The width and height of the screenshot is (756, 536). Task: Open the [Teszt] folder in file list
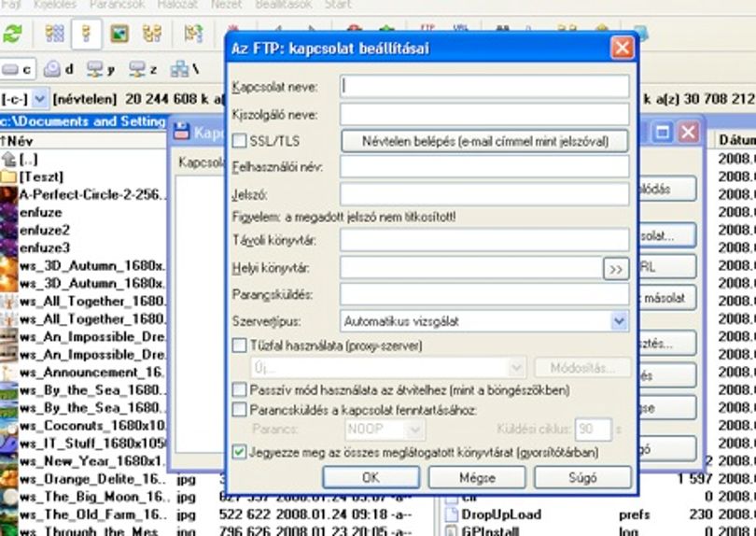(x=41, y=177)
